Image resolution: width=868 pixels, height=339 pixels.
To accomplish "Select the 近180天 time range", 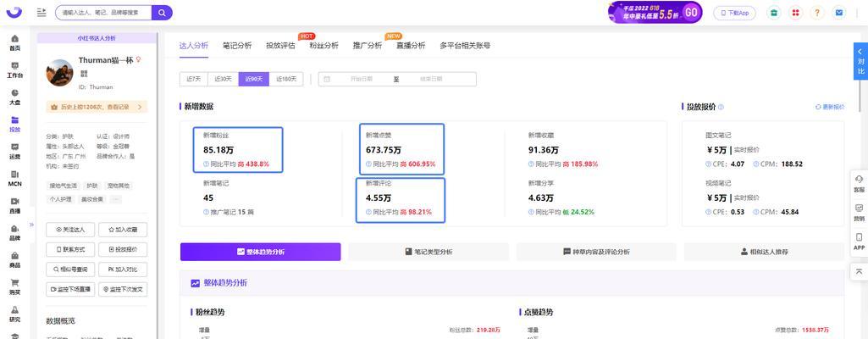I will (x=286, y=79).
